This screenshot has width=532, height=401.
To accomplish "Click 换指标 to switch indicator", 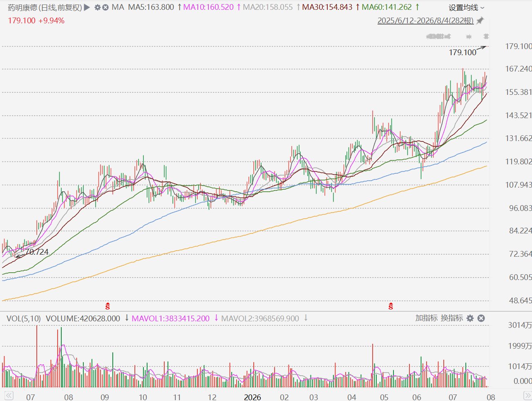I will coord(452,318).
